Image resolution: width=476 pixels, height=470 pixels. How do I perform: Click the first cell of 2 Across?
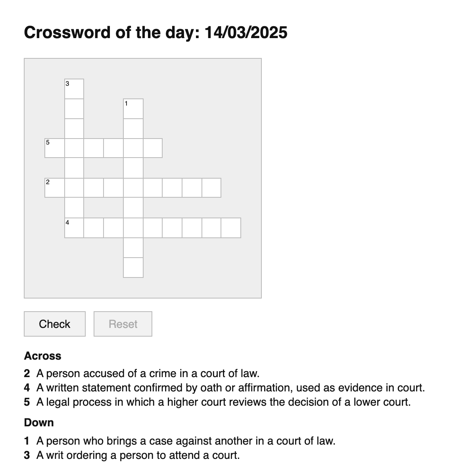click(x=54, y=188)
